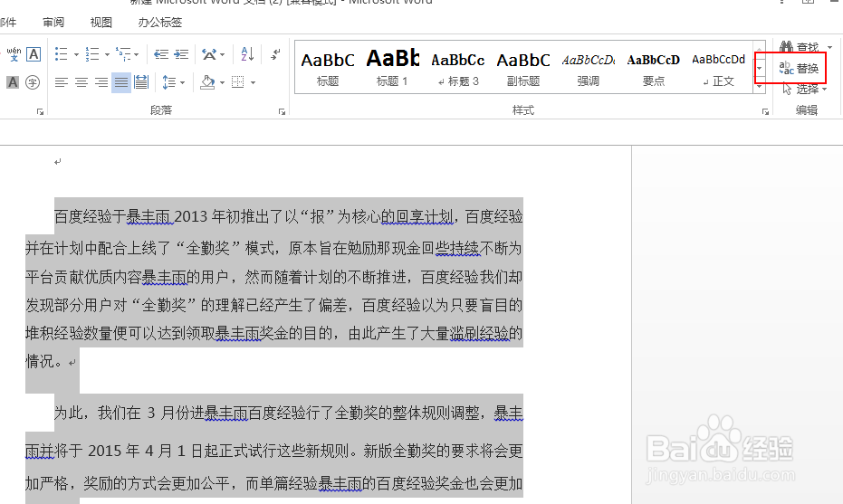The height and width of the screenshot is (504, 843).
Task: Sort text with the A-Z sort icon
Action: tap(247, 53)
